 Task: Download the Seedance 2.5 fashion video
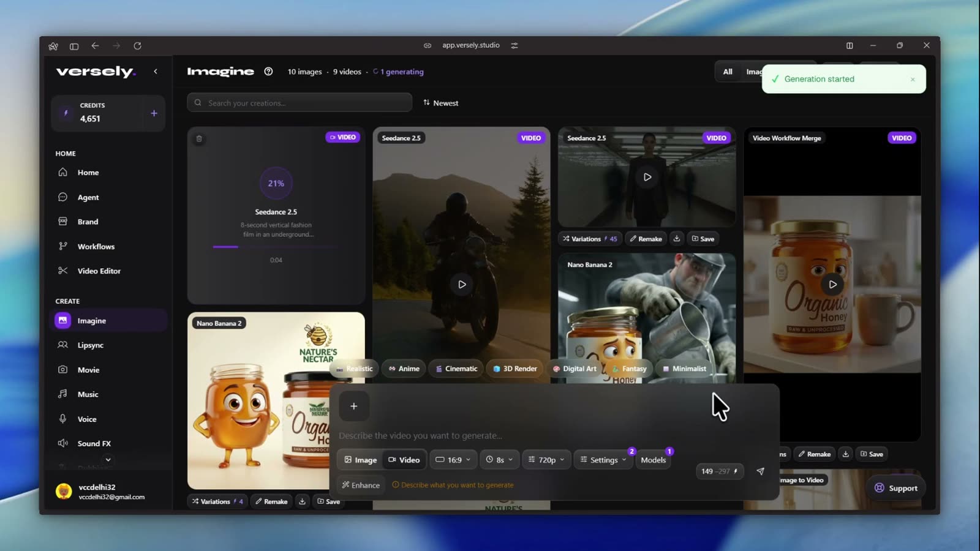pyautogui.click(x=677, y=239)
